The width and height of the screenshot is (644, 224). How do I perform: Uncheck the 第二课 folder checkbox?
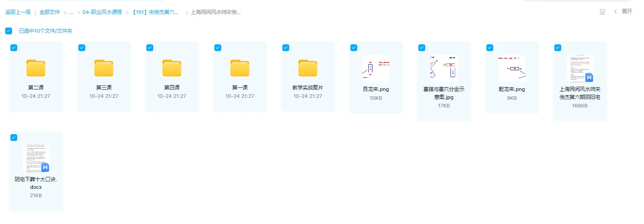pyautogui.click(x=14, y=48)
